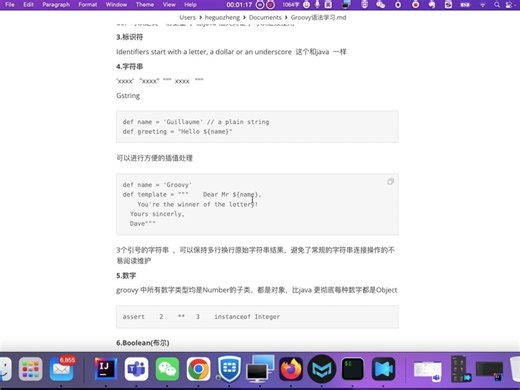Image resolution: width=520 pixels, height=390 pixels.
Task: Open Microsoft Teams from the Dock
Action: coord(136,369)
